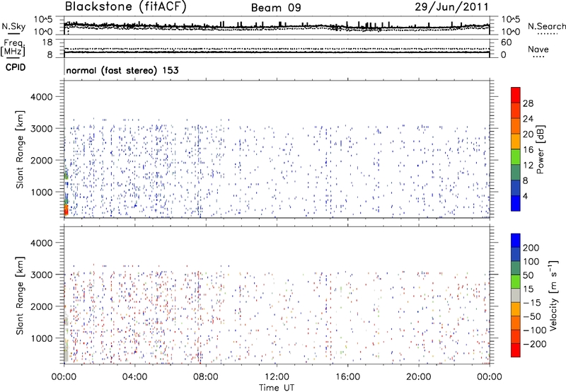The height and width of the screenshot is (392, 566).
Task: Pick the teal 50–100 Velocity colorbar segment
Action: click(516, 268)
